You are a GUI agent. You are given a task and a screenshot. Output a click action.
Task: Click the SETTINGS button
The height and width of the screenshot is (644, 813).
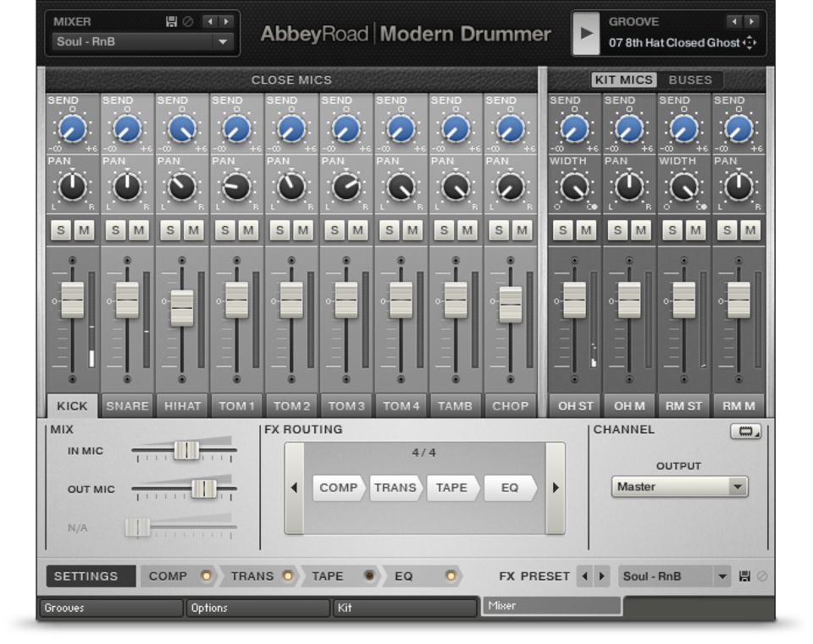click(x=86, y=576)
